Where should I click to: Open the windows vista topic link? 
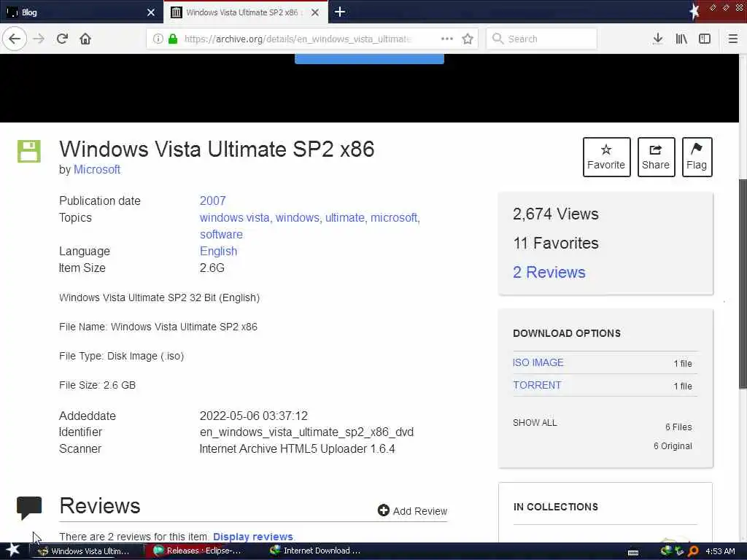point(234,217)
